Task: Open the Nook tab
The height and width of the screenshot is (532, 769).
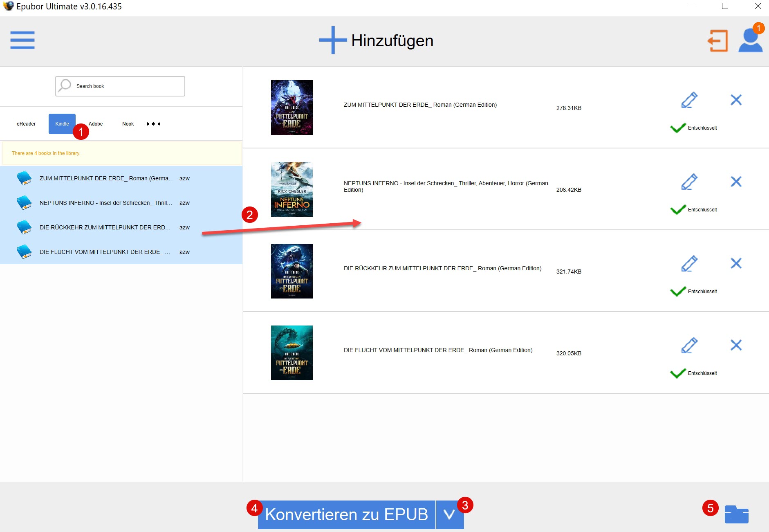Action: pos(128,124)
